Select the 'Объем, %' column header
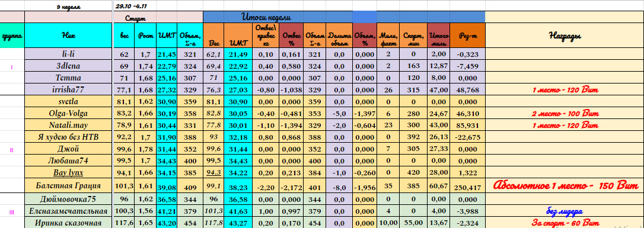Screen dimensions: 644x228 coord(364,36)
